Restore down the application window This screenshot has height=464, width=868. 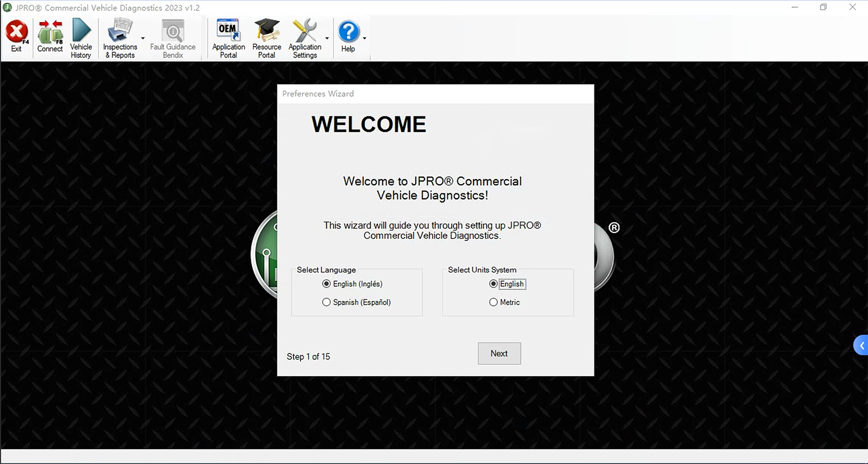pyautogui.click(x=823, y=7)
